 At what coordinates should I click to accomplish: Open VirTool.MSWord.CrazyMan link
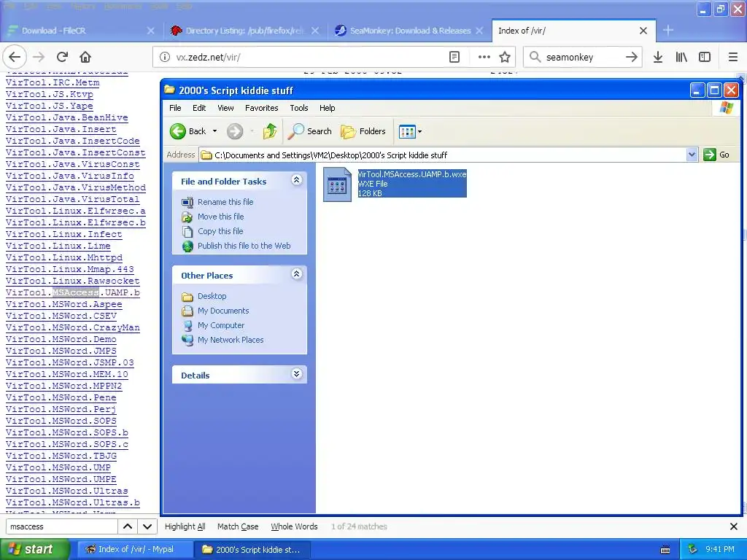pos(73,327)
